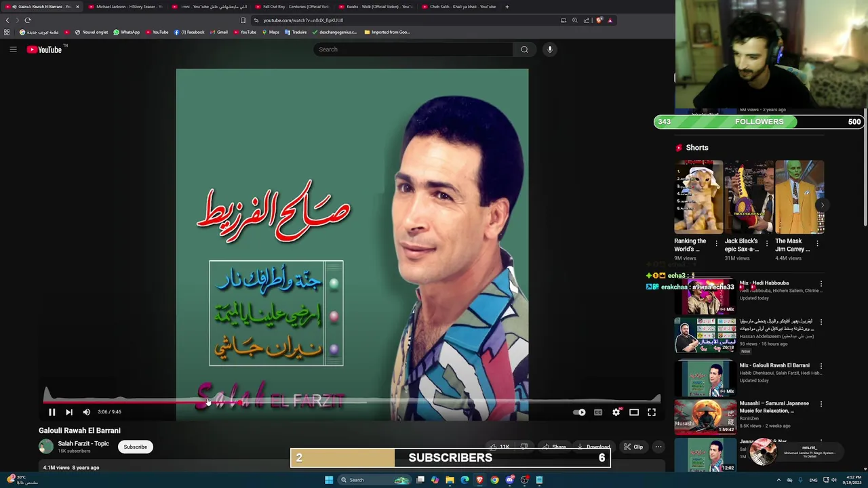Open the Salah Farzit - Topic channel name
Screen dimensions: 868x488
pyautogui.click(x=83, y=443)
